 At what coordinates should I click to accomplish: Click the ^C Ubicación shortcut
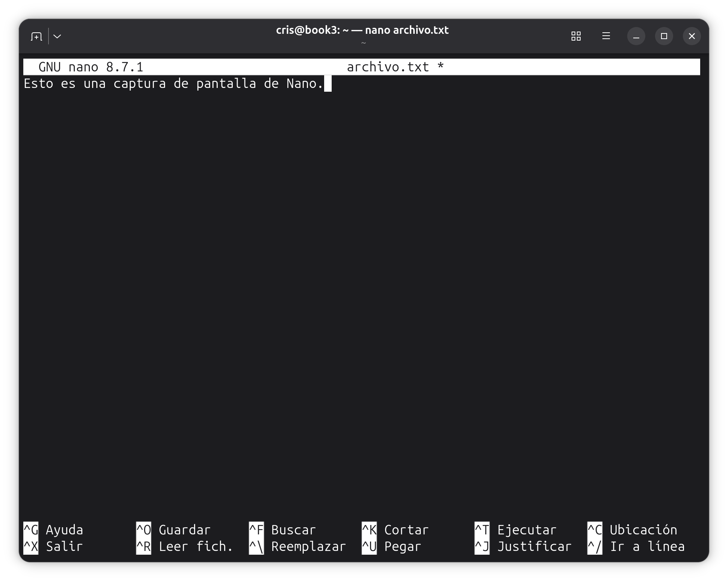click(x=632, y=530)
